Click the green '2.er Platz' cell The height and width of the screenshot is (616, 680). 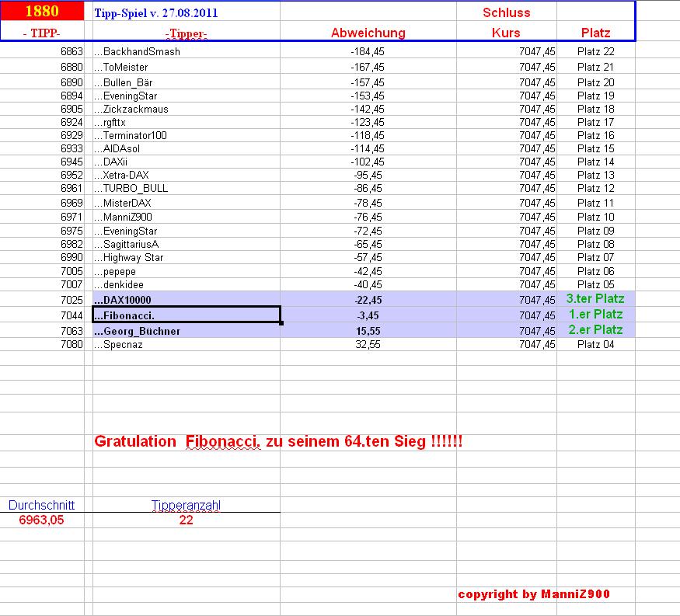click(596, 330)
